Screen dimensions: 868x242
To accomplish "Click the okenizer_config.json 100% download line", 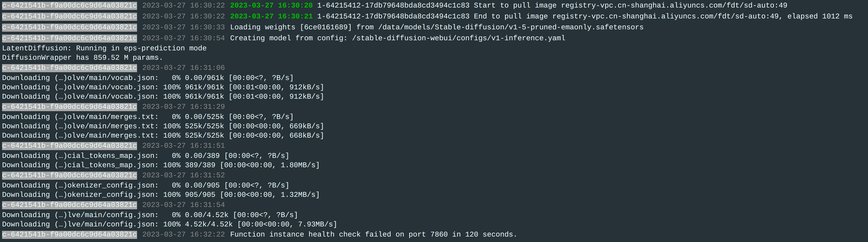I will [x=161, y=195].
